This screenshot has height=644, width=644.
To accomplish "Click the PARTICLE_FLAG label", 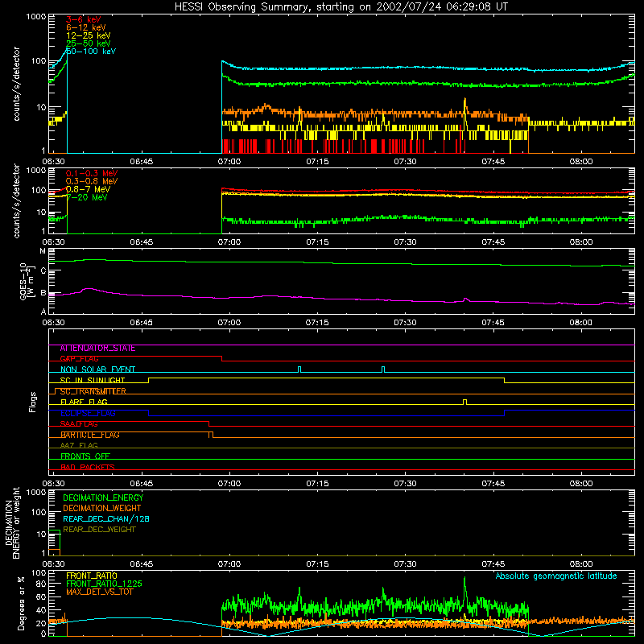I will click(90, 435).
